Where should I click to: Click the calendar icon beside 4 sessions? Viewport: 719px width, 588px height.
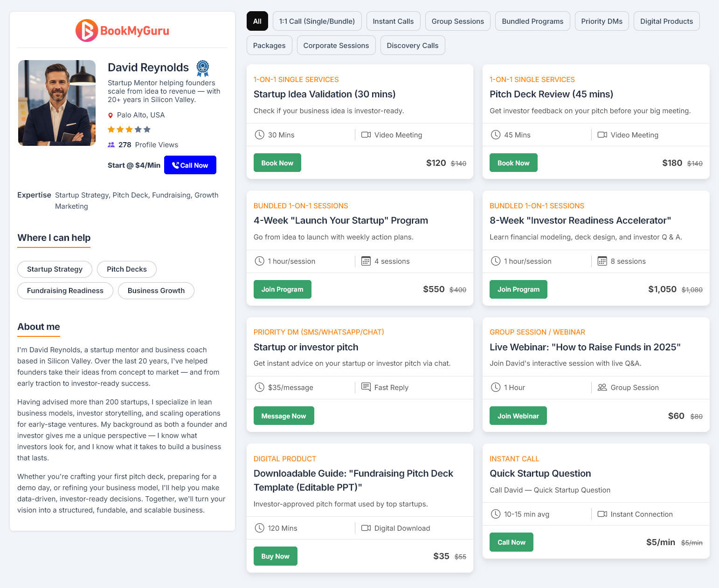point(366,261)
